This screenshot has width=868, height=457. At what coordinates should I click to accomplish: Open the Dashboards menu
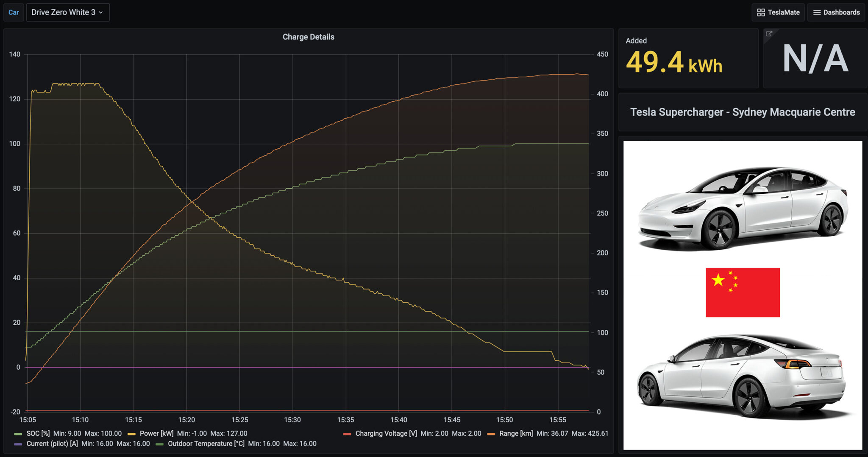(x=836, y=12)
